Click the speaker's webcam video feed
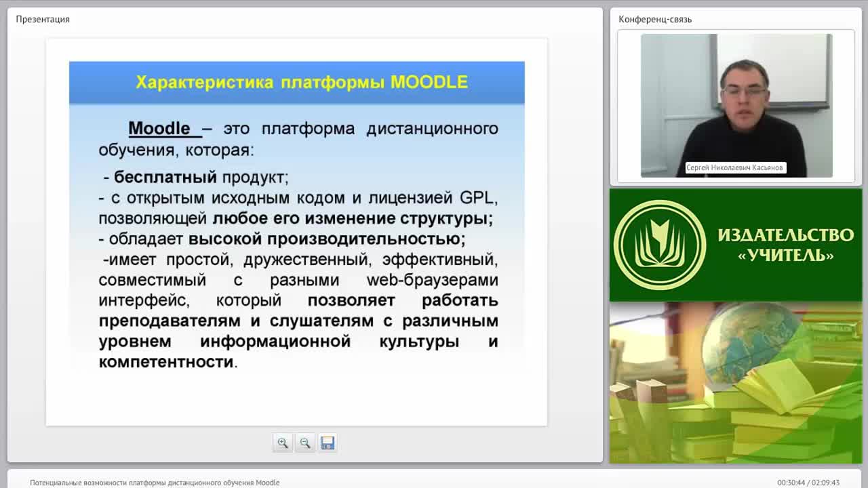 point(736,106)
